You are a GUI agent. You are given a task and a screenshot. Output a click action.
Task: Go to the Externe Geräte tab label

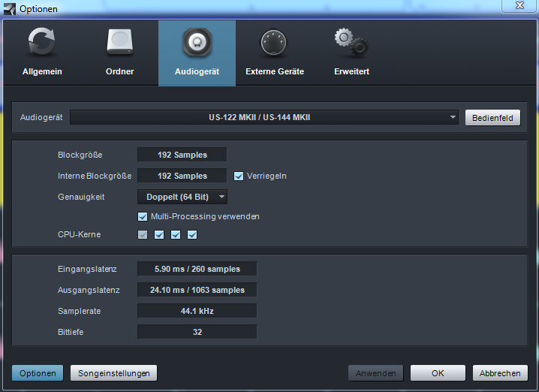tap(275, 71)
